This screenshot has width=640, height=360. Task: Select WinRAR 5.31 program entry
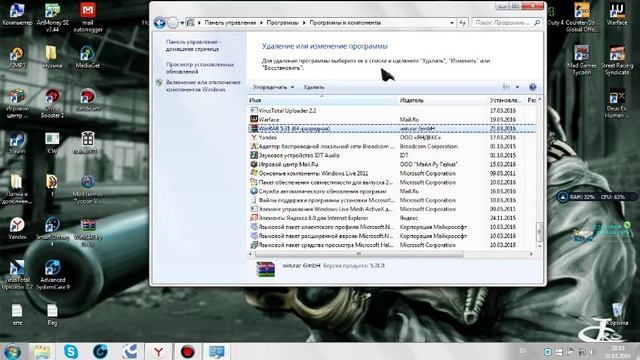391,129
